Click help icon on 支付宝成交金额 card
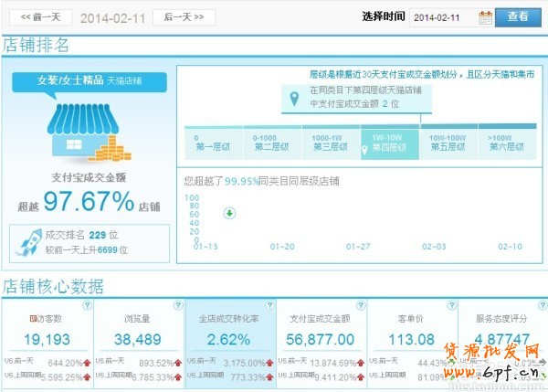The image size is (548, 392). pyautogui.click(x=359, y=305)
